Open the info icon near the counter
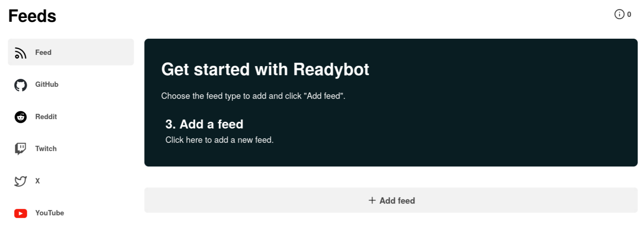Image resolution: width=644 pixels, height=229 pixels. point(618,14)
